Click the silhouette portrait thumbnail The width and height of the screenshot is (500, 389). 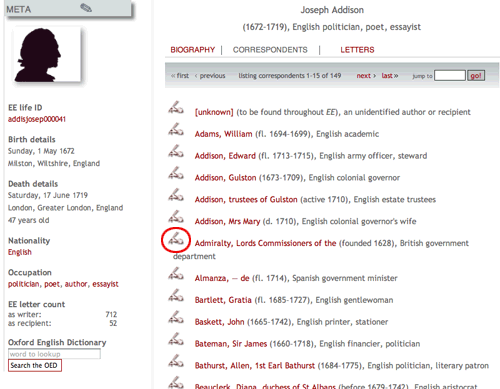(46, 54)
